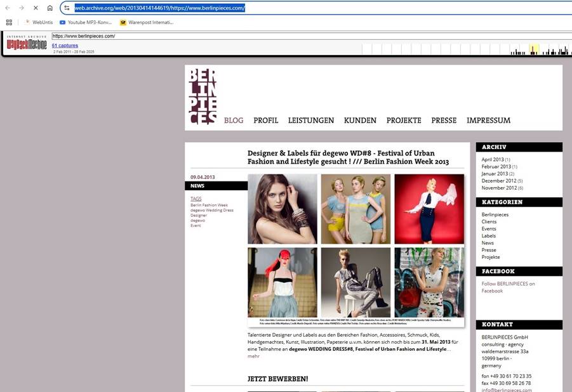Go back using the browser back arrow
572x392 pixels.
point(8,8)
